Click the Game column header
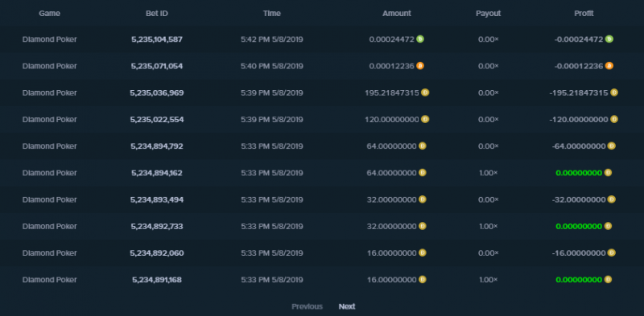 [50, 13]
